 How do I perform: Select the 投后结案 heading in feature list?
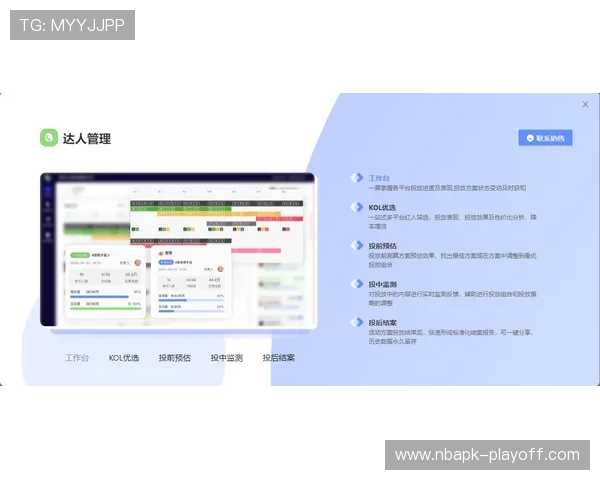click(x=382, y=322)
